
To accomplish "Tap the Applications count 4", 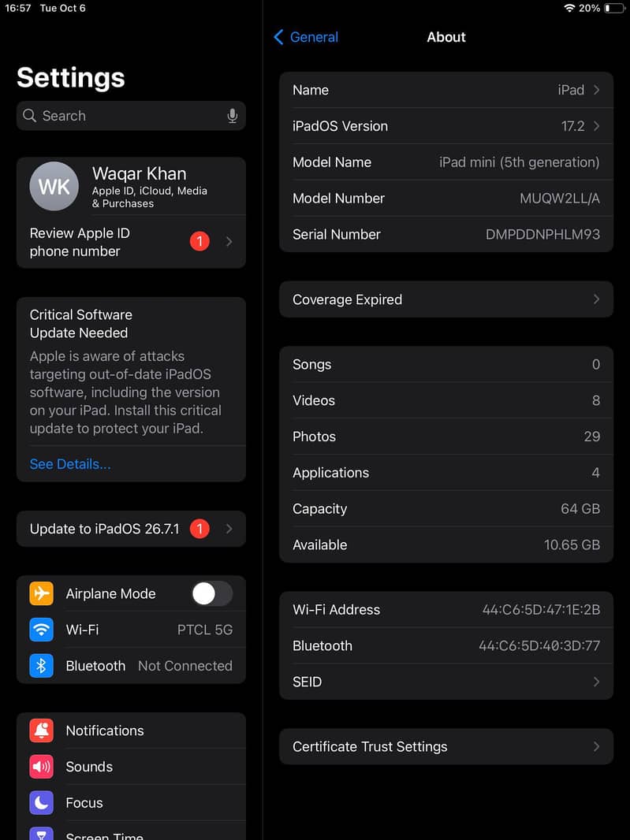I will point(595,473).
